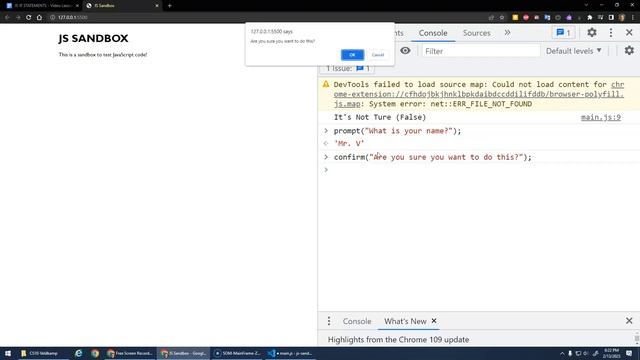640x360 pixels.
Task: Click the 127.0.0.1:5500 address bar
Action: pos(265,18)
